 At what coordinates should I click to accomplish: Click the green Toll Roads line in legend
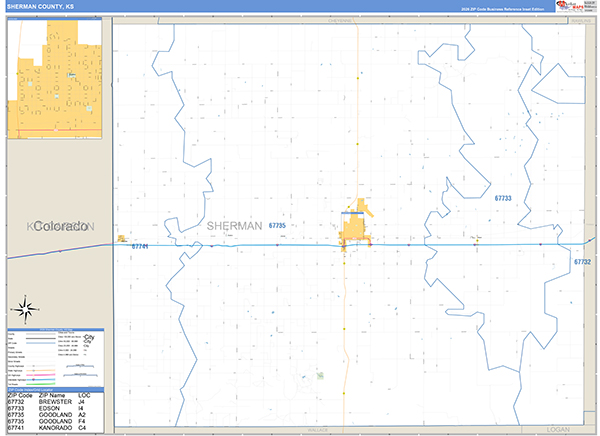[x=41, y=384]
